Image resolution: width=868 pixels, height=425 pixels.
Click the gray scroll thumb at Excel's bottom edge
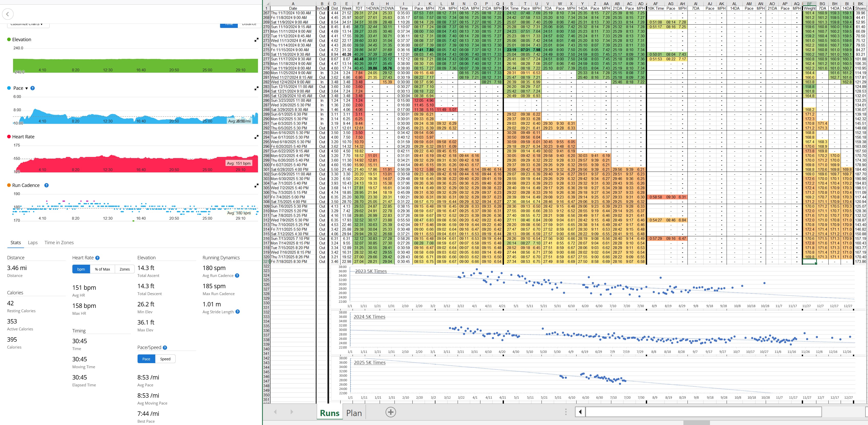(x=696, y=423)
